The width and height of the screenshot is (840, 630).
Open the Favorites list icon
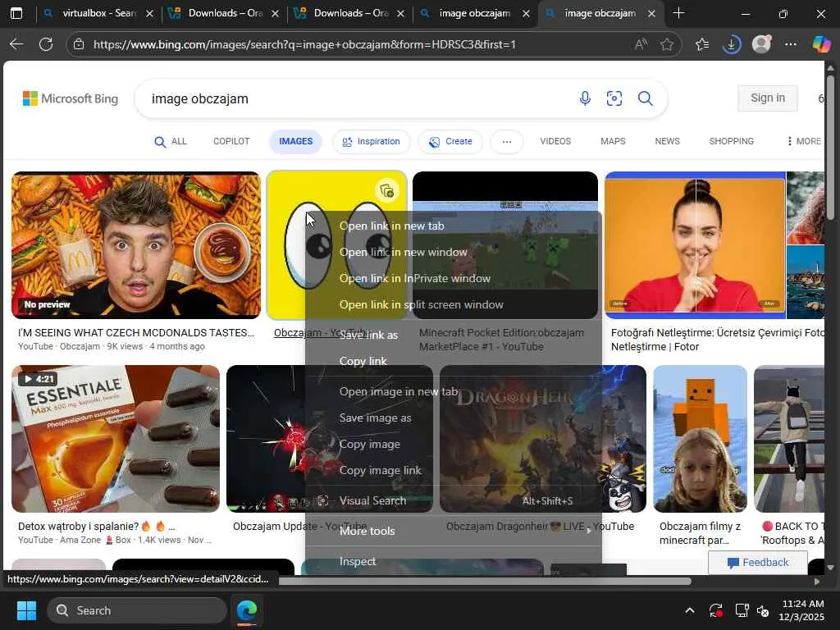(x=702, y=44)
